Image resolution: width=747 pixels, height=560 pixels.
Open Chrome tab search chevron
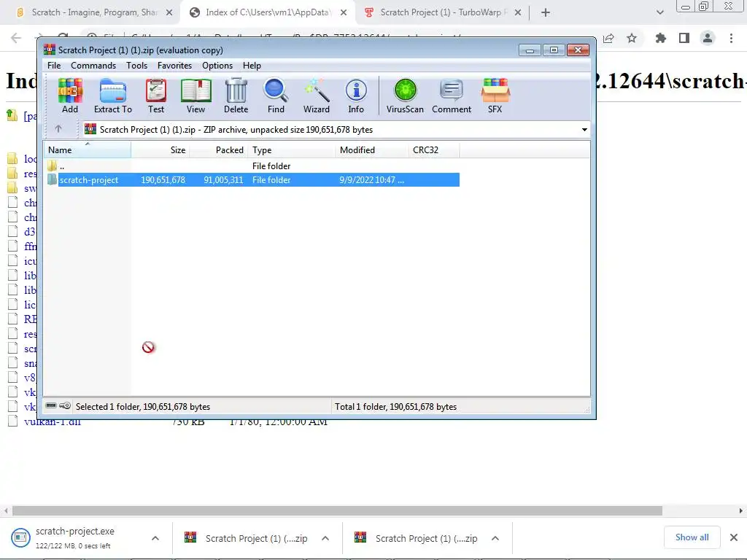click(659, 13)
